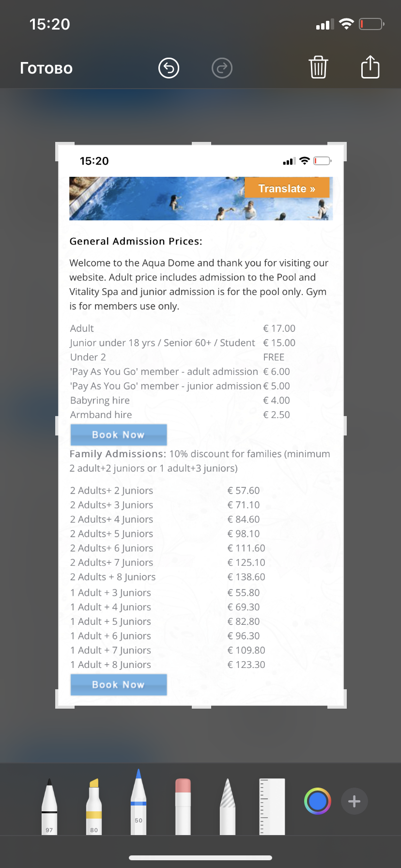Tap the top-left crop corner handle
Screen dimensions: 401x868
pyautogui.click(x=59, y=146)
